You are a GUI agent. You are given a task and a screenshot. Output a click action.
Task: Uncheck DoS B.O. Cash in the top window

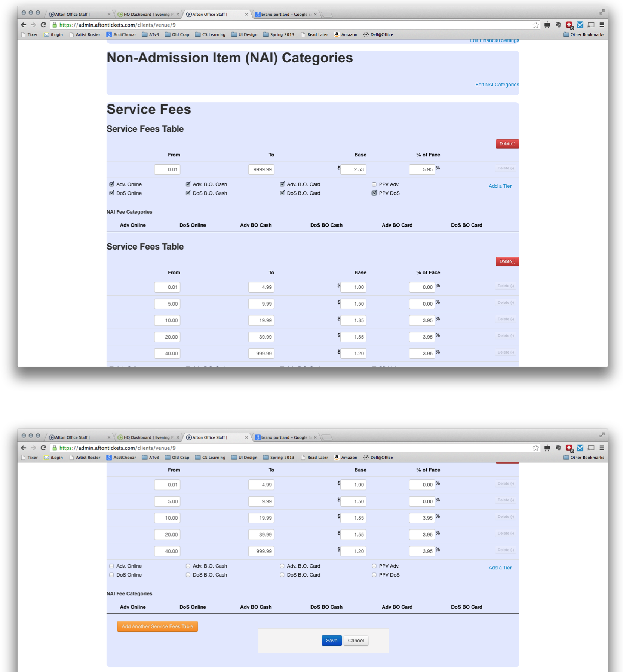pyautogui.click(x=188, y=193)
